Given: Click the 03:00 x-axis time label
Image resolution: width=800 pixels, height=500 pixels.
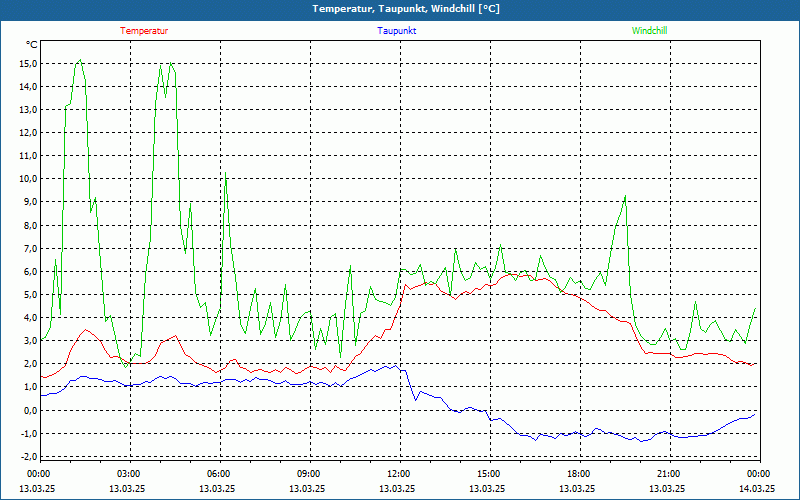Looking at the screenshot, I should pyautogui.click(x=130, y=474).
